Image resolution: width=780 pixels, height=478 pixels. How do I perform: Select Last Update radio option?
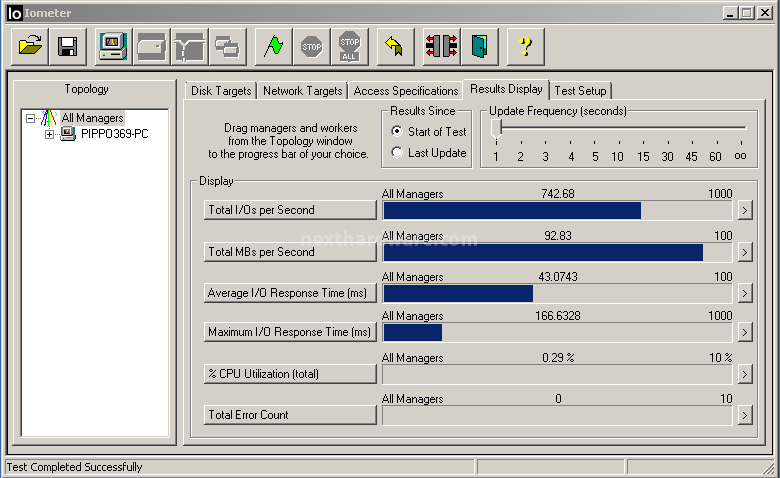point(396,152)
